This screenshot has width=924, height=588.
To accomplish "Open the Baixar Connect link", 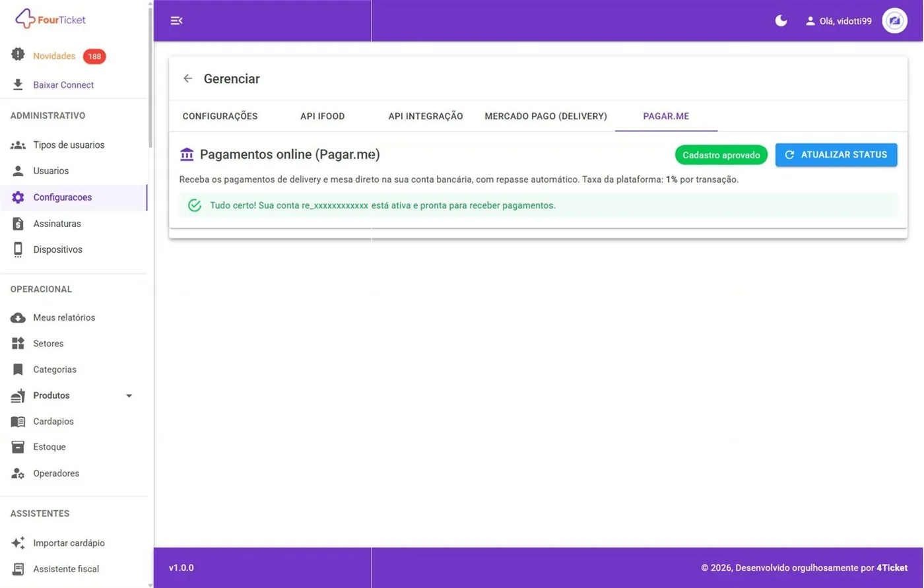I will pyautogui.click(x=63, y=84).
